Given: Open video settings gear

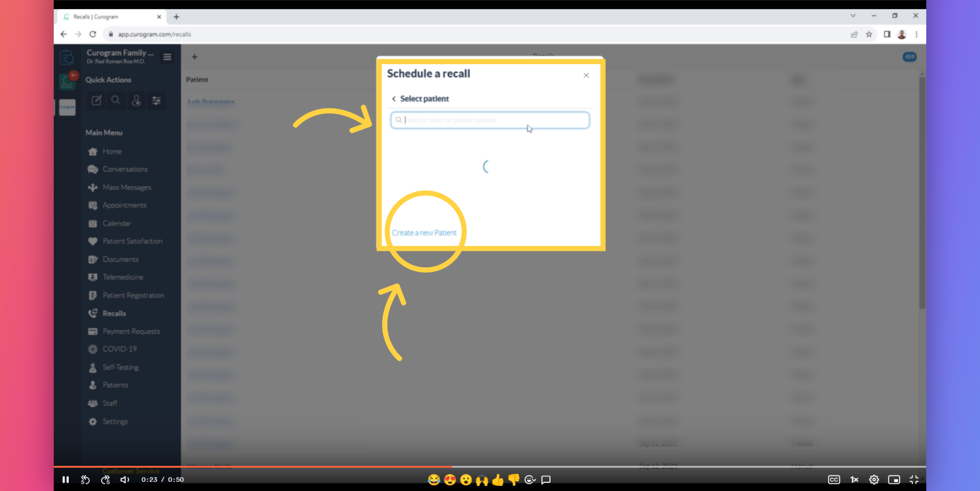Looking at the screenshot, I should pos(874,480).
